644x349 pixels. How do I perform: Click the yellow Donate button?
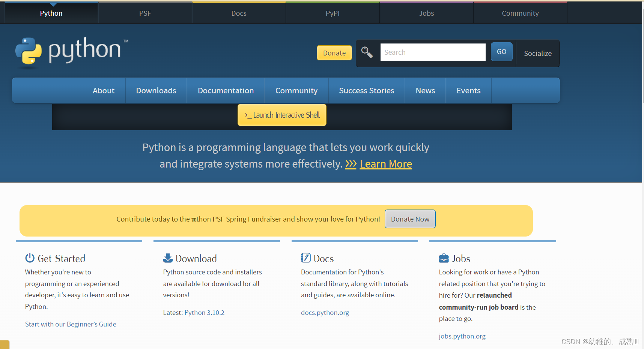point(334,53)
